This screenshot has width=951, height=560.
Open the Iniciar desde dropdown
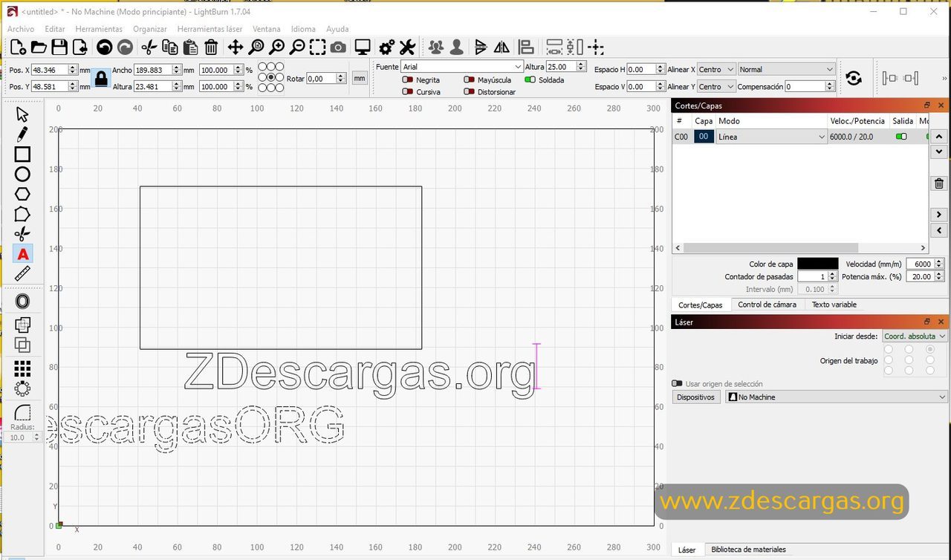915,336
